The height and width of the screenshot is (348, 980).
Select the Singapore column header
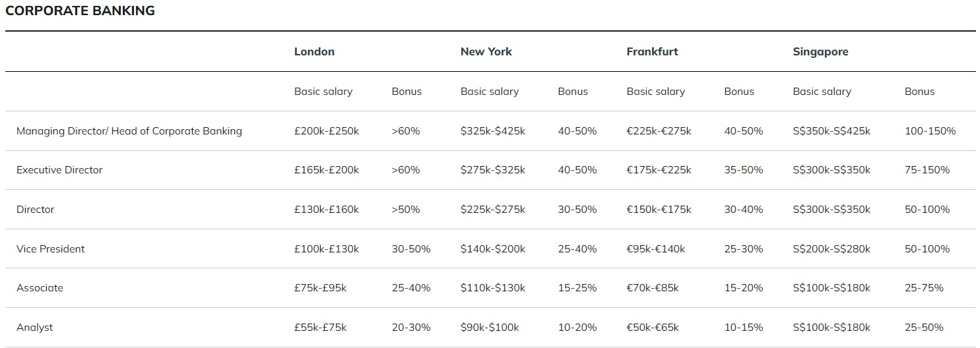point(820,51)
